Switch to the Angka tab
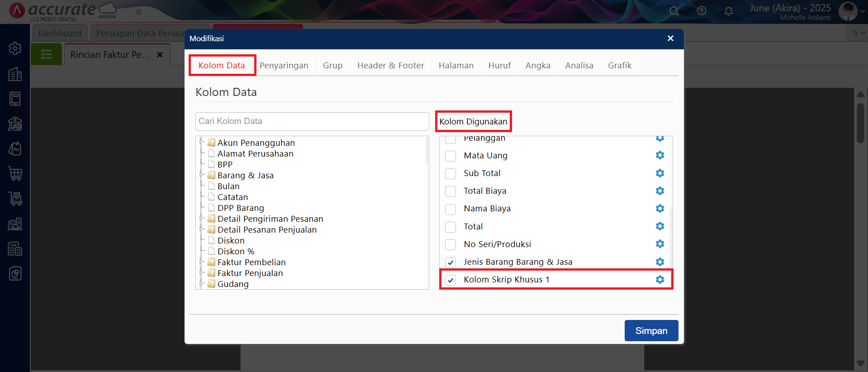The width and height of the screenshot is (868, 372). click(538, 65)
